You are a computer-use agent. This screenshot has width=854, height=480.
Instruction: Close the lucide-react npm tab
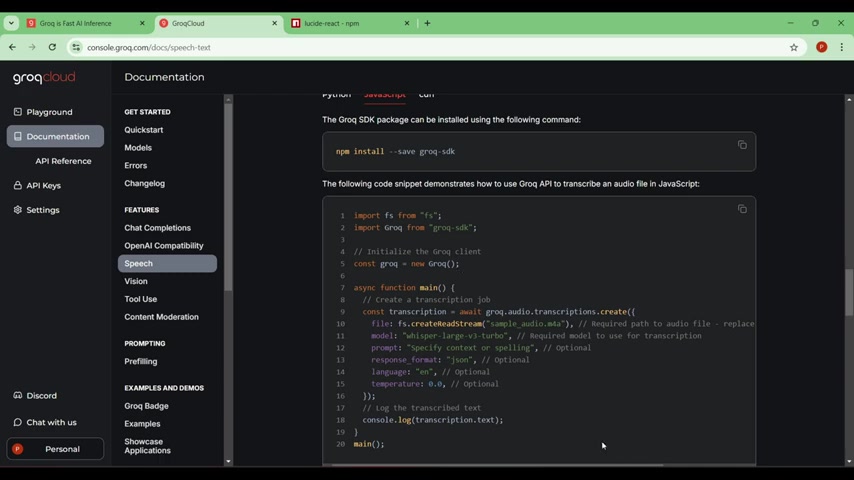406,23
